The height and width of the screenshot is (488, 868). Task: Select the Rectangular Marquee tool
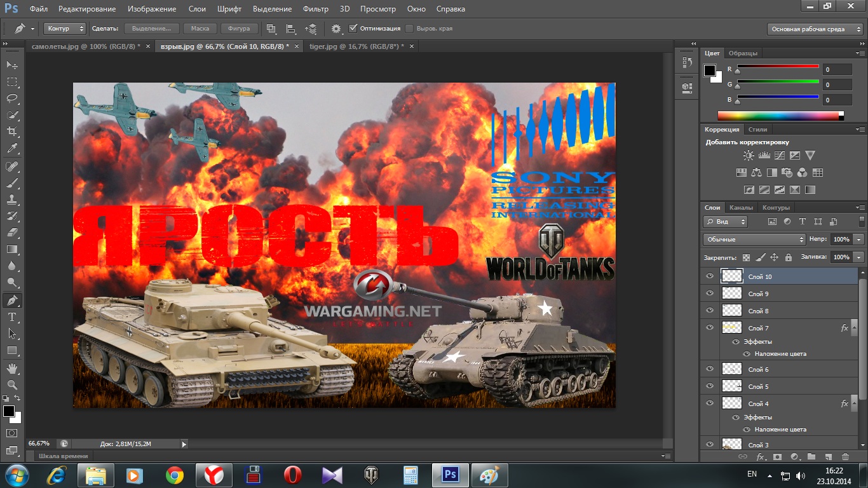tap(11, 82)
